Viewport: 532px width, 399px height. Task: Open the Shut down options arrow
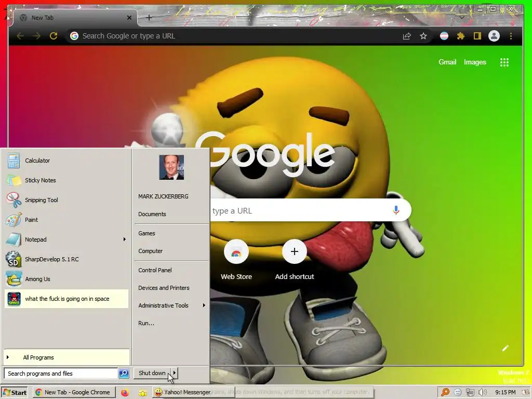click(174, 373)
